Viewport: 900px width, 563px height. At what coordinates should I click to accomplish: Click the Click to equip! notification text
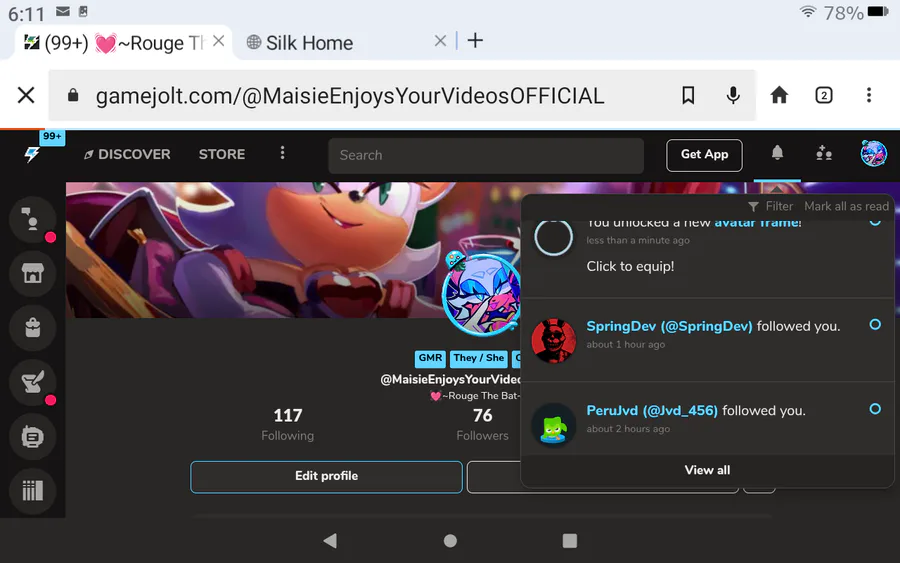coord(630,266)
